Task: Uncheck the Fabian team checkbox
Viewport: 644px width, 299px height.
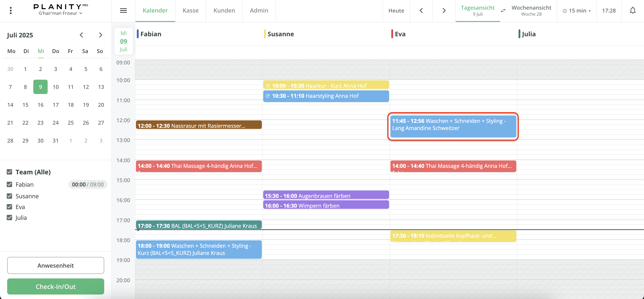Action: pyautogui.click(x=9, y=184)
